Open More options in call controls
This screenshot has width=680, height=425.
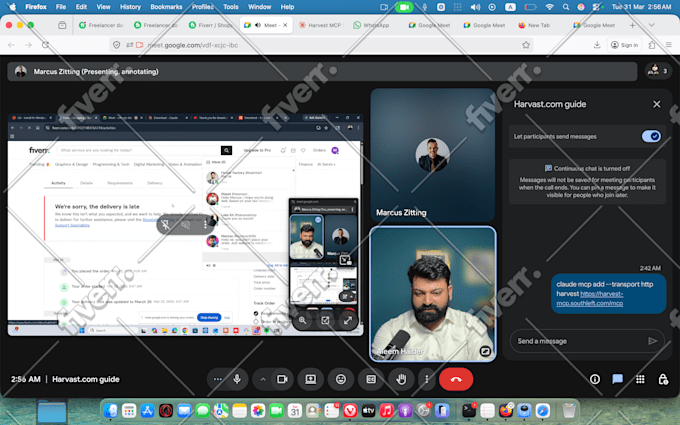pos(427,379)
